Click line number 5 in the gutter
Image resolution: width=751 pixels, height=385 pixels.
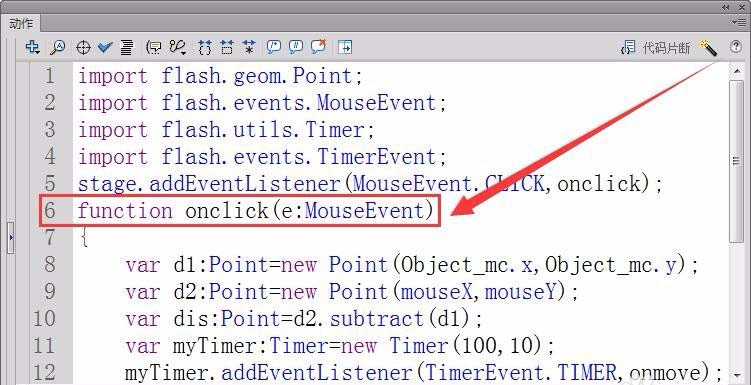coord(50,183)
